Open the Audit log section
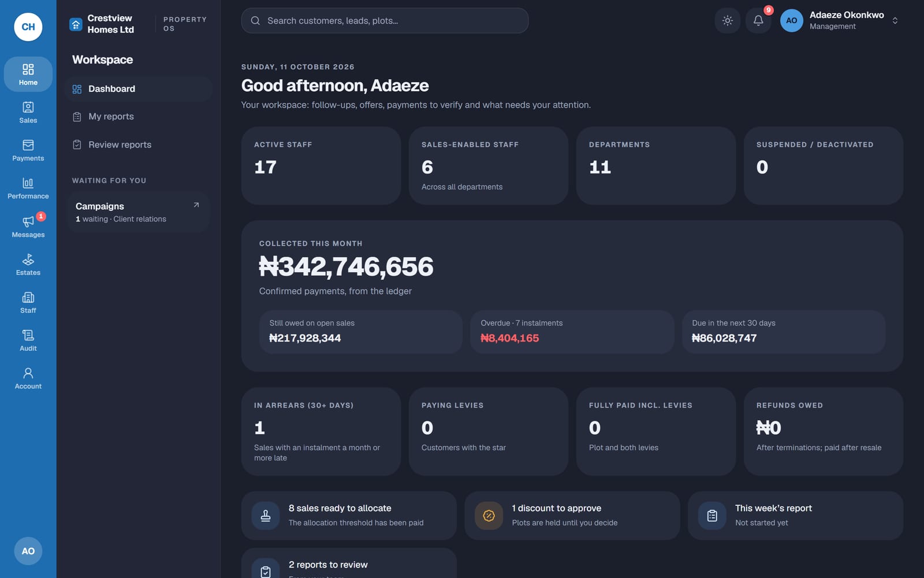Image resolution: width=924 pixels, height=578 pixels. click(28, 341)
